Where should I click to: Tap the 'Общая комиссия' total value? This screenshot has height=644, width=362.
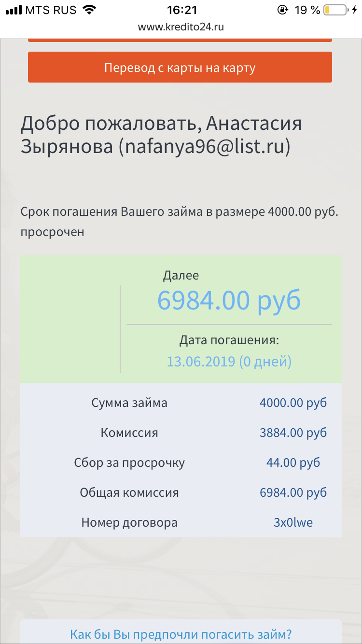click(293, 492)
